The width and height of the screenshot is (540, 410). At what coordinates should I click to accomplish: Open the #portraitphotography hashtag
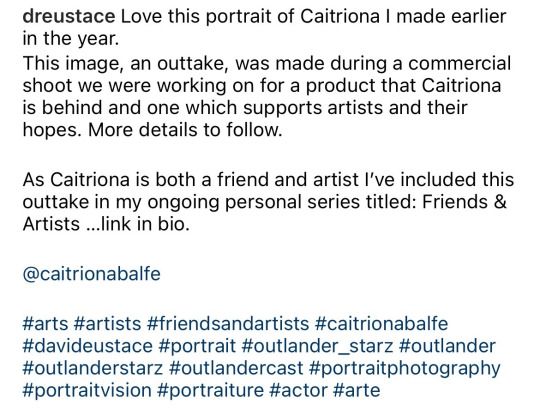tap(405, 369)
